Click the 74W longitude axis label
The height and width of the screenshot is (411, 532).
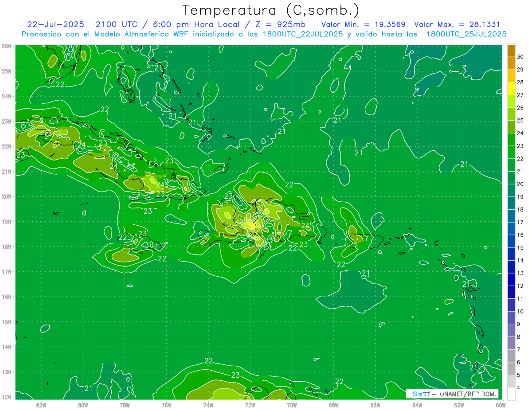[208, 405]
